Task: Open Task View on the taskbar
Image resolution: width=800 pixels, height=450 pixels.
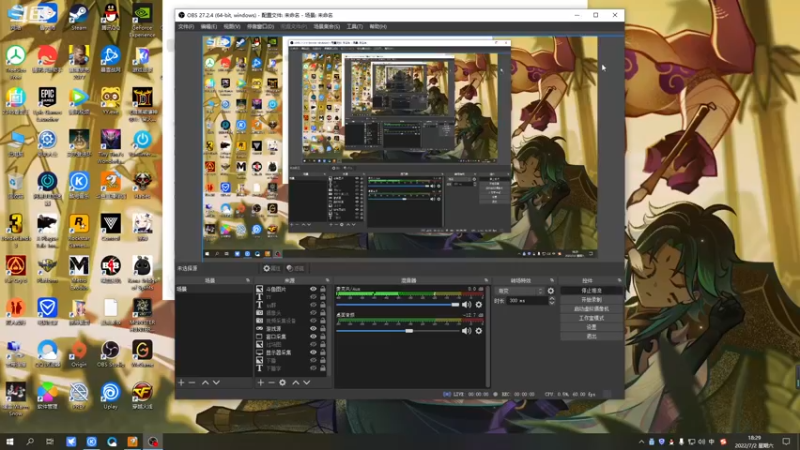Action: 49,442
